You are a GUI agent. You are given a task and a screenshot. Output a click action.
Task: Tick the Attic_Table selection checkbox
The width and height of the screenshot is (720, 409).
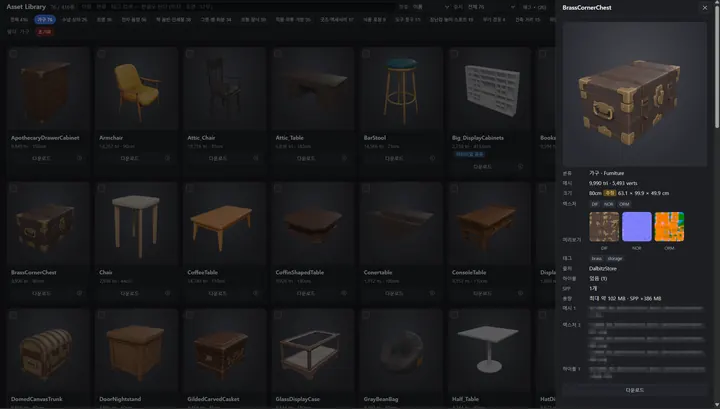(278, 54)
